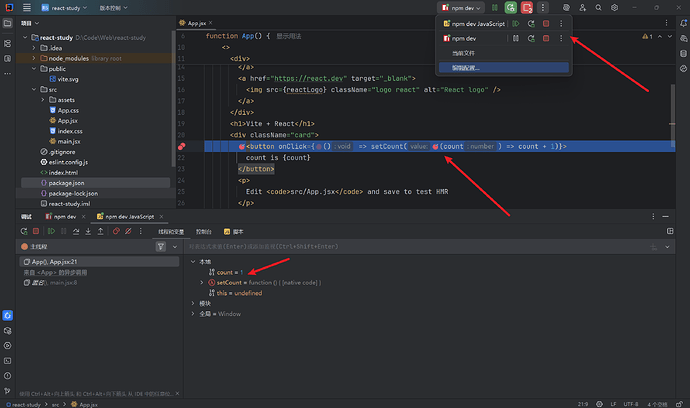Image resolution: width=690 pixels, height=408 pixels.
Task: Select the 'count = 1' variable row
Action: [226, 272]
